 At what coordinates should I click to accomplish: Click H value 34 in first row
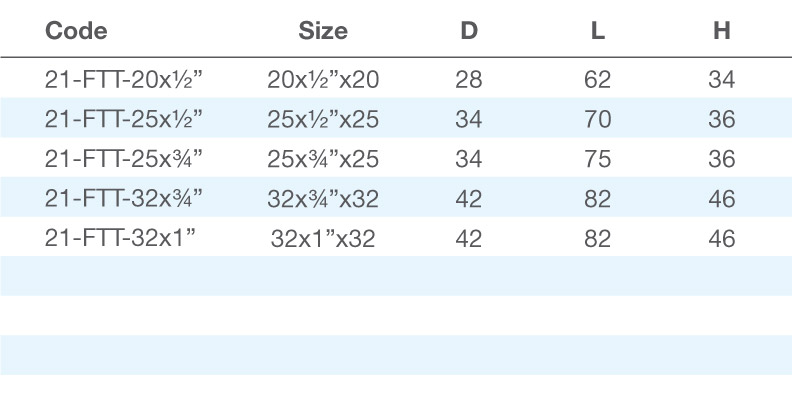click(x=722, y=79)
